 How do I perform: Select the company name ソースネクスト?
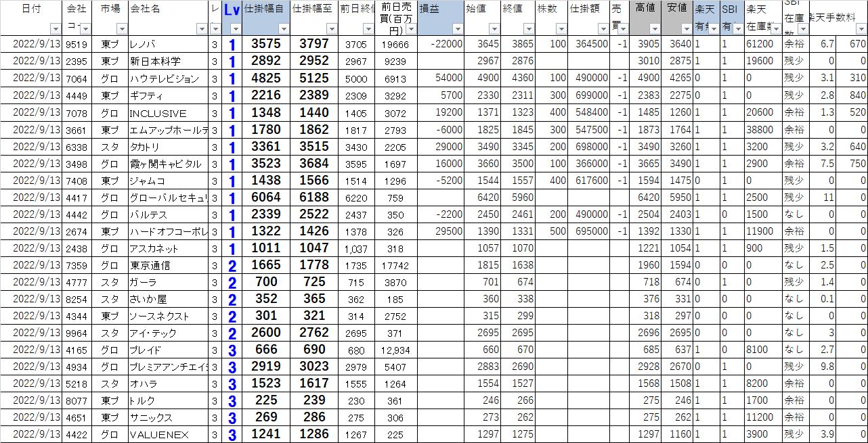[160, 316]
